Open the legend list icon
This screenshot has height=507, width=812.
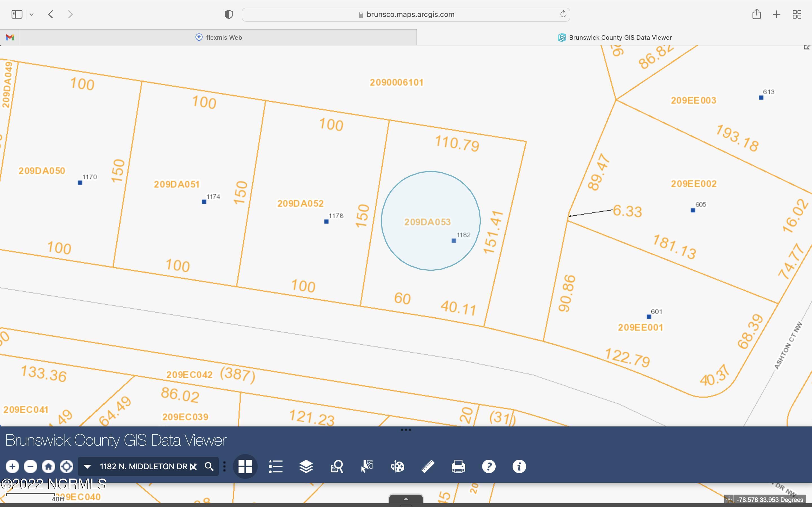[x=275, y=466]
